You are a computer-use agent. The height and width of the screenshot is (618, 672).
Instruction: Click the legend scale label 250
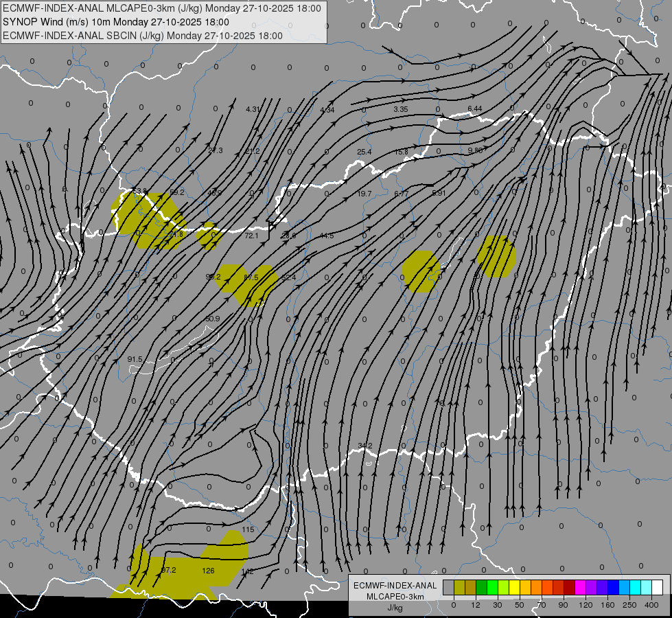629,605
